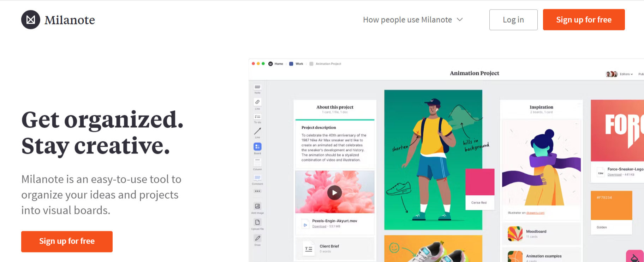Click the hero Sign up for free button

tap(67, 241)
